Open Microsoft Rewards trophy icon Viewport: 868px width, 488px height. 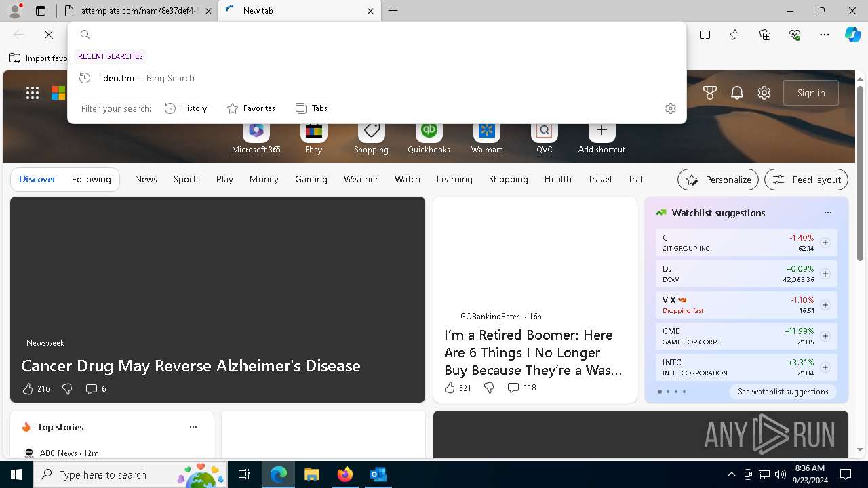click(x=710, y=93)
